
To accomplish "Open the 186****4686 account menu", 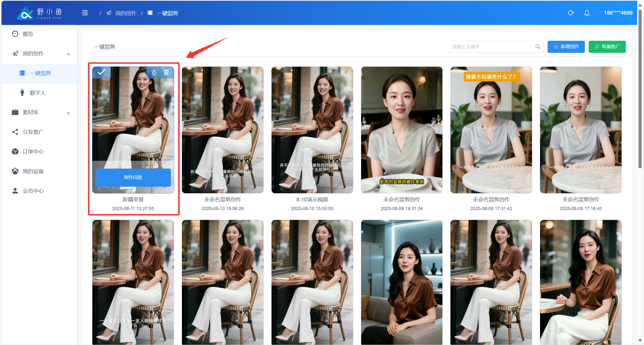I will pyautogui.click(x=618, y=13).
